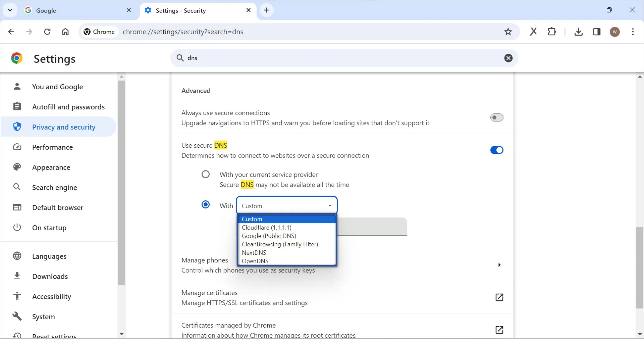Select the With your current service provider radio
The height and width of the screenshot is (339, 644).
pyautogui.click(x=206, y=174)
